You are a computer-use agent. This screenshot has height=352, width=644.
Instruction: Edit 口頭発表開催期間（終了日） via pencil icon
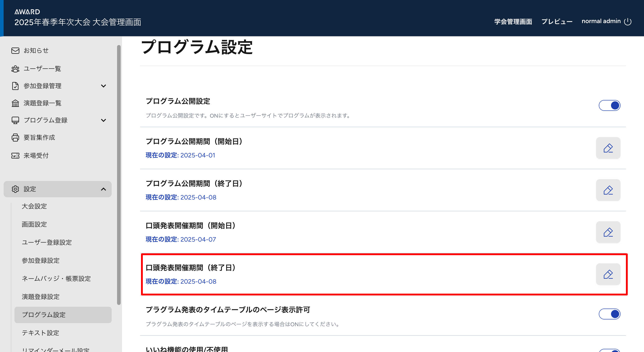coord(608,274)
